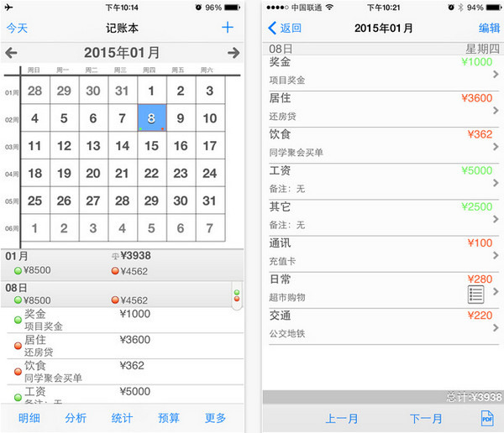Select day 24 in the calendar

pyautogui.click(x=210, y=173)
